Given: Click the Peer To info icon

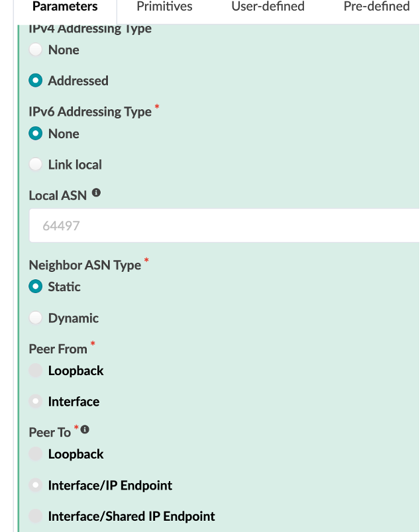Looking at the screenshot, I should point(85,430).
